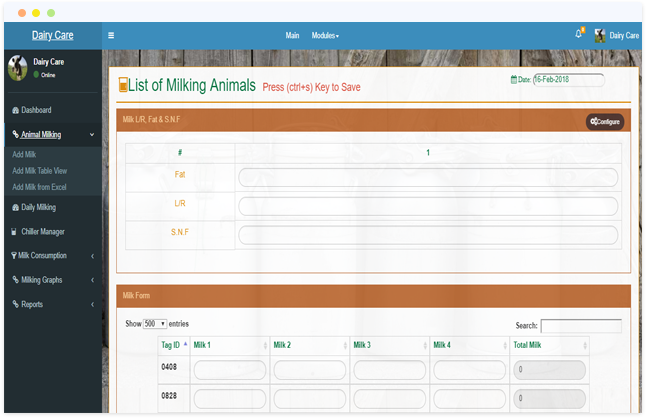
Task: Click the Search box above the table
Action: pyautogui.click(x=581, y=326)
